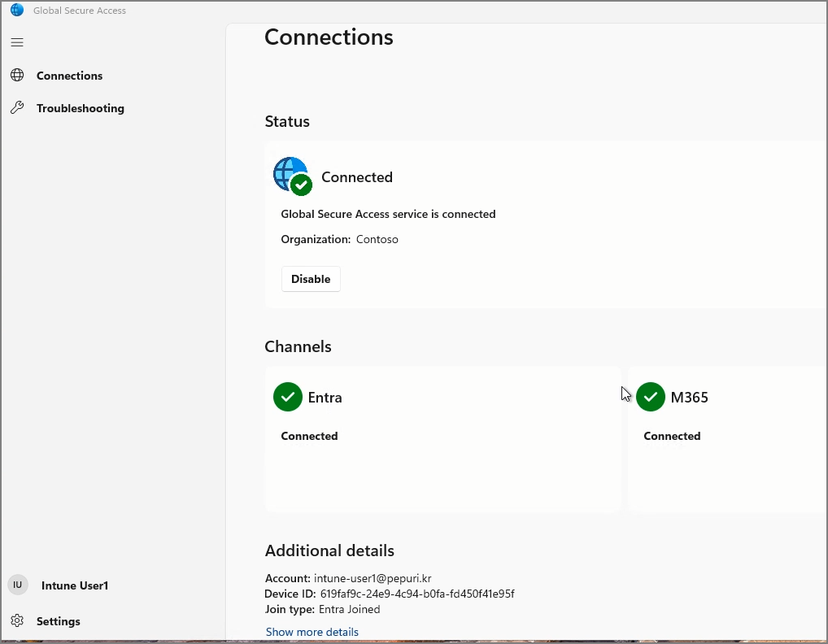This screenshot has height=644, width=828.
Task: Click the M365 channel green checkmark
Action: 651,397
